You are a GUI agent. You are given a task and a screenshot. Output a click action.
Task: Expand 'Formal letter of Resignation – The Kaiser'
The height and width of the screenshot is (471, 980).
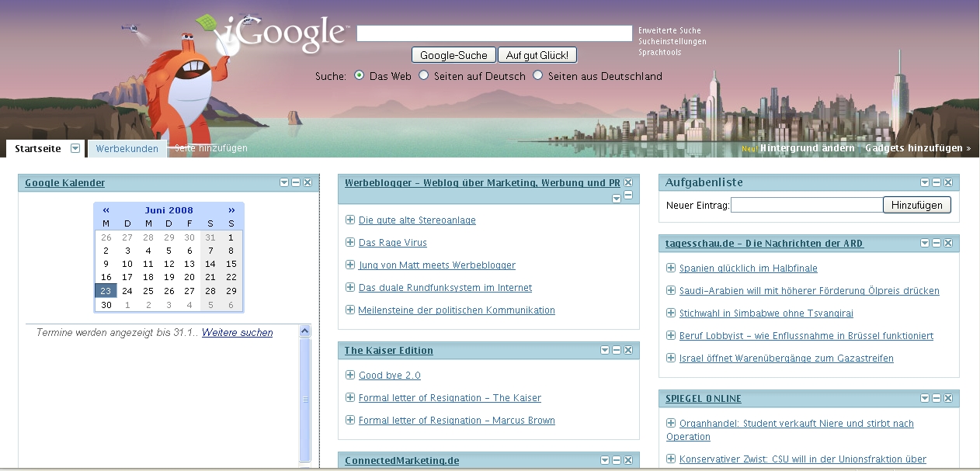click(350, 397)
